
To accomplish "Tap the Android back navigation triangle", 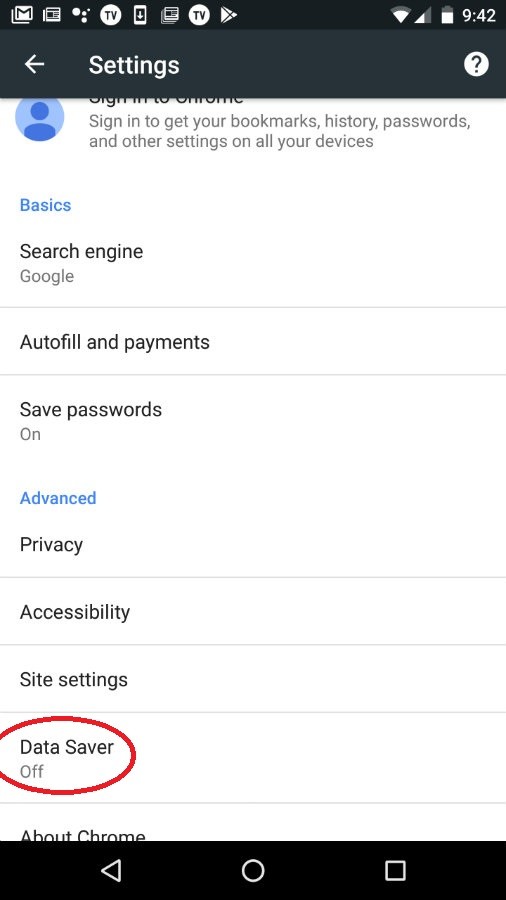I will point(111,870).
